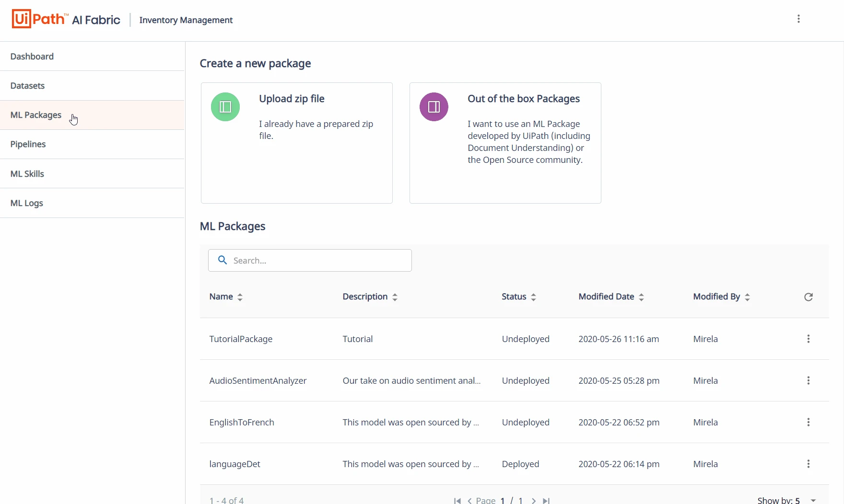Open actions menu for AudioSentimentAnalyzer row
The image size is (844, 504).
(x=809, y=380)
